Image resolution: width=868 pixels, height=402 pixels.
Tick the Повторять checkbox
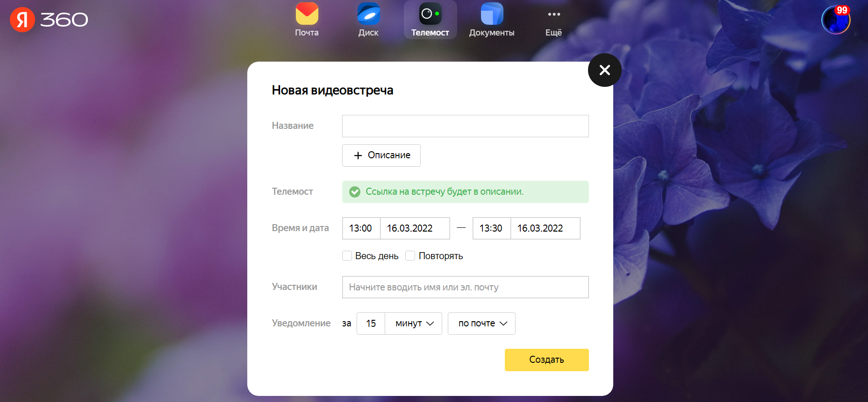410,256
